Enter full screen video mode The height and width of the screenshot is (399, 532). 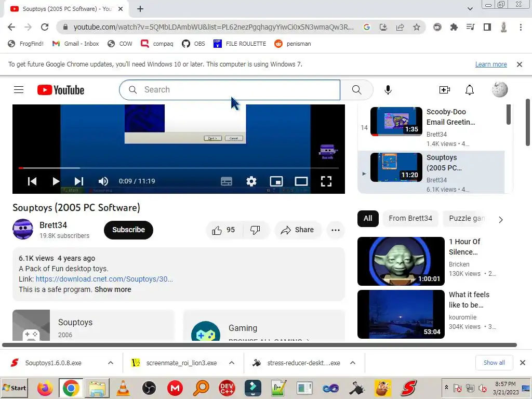[x=326, y=181]
